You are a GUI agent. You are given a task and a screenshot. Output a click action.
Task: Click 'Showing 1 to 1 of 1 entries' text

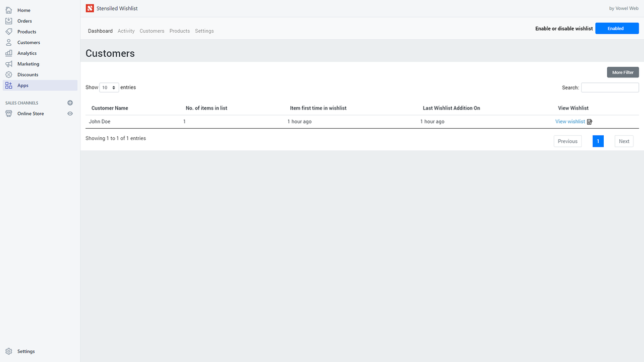(x=116, y=138)
